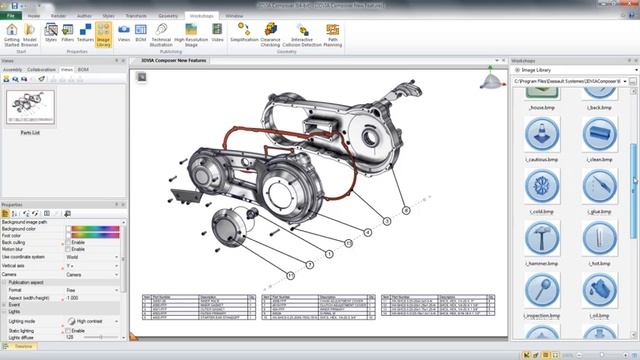Open the Collaboration tab in left panel
Viewport: 640px width, 360px height.
41,70
